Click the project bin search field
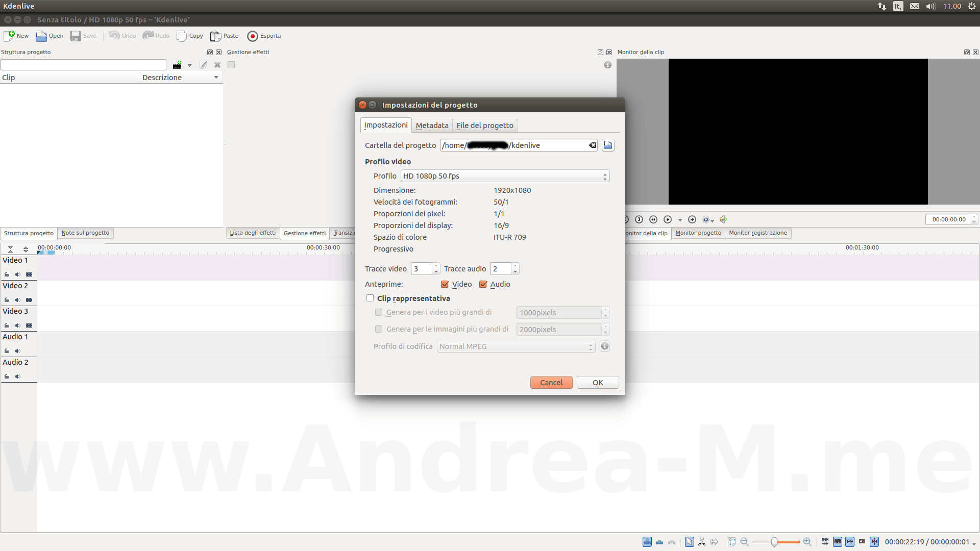980x551 pixels. click(x=83, y=65)
